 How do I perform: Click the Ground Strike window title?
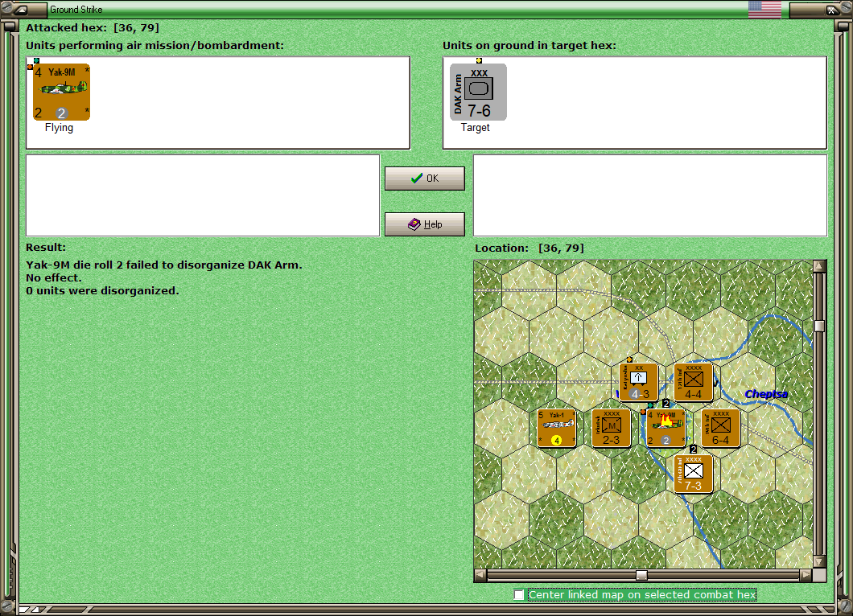(x=76, y=9)
